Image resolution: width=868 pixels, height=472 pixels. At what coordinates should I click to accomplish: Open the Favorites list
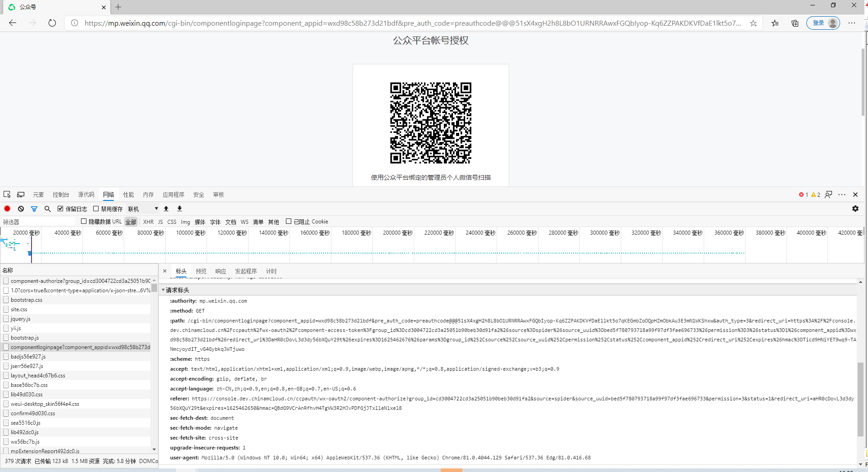click(775, 23)
